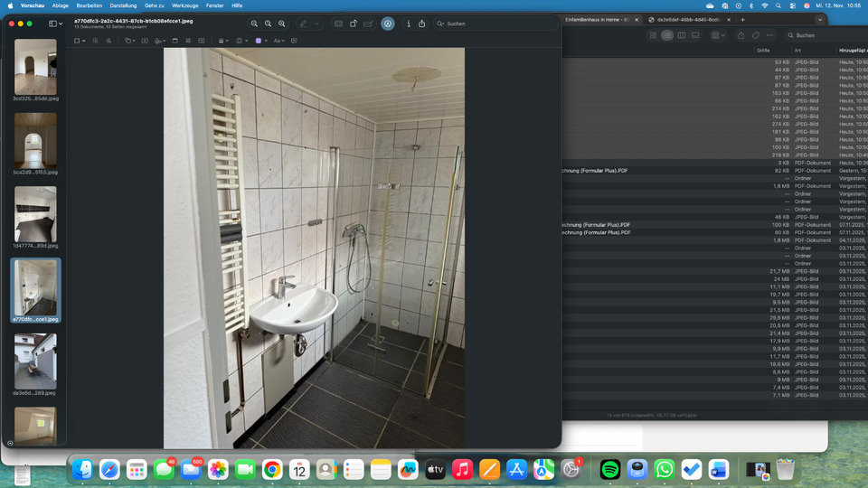Open the Inspector info button

tap(408, 23)
